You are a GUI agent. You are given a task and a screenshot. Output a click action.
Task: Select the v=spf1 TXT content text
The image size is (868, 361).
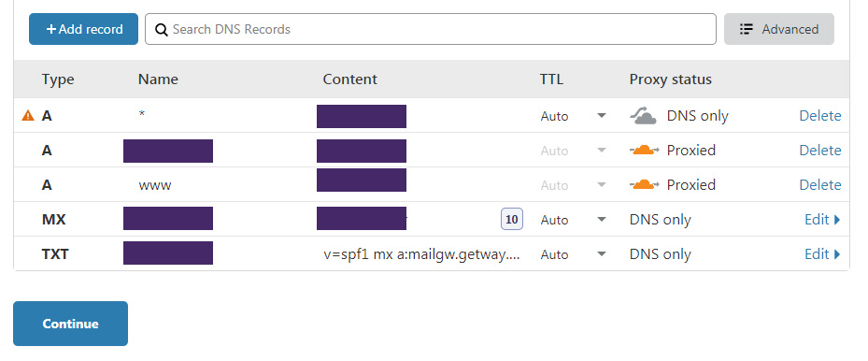[421, 254]
